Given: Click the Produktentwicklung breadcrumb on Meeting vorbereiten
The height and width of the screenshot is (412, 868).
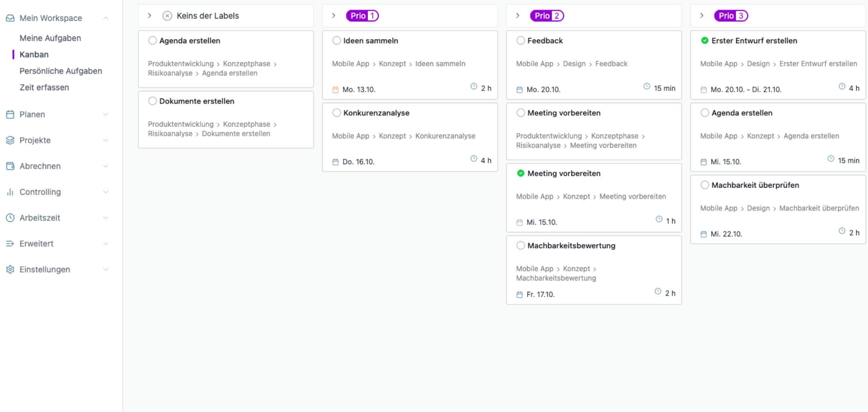Looking at the screenshot, I should 549,136.
